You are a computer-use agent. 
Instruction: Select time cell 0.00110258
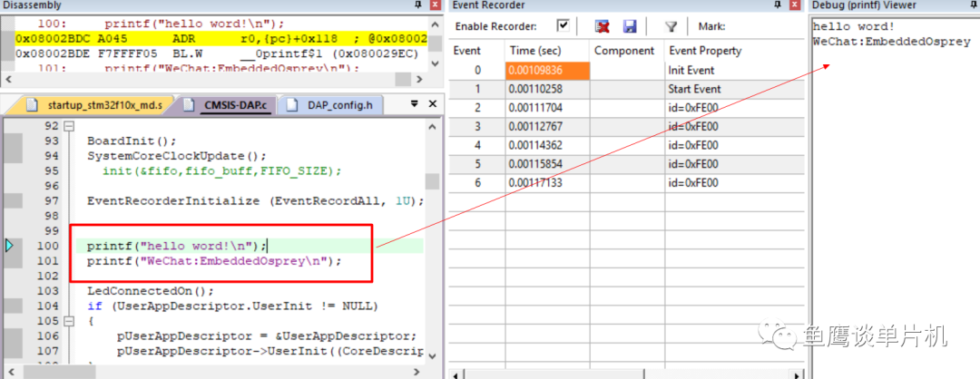[547, 89]
